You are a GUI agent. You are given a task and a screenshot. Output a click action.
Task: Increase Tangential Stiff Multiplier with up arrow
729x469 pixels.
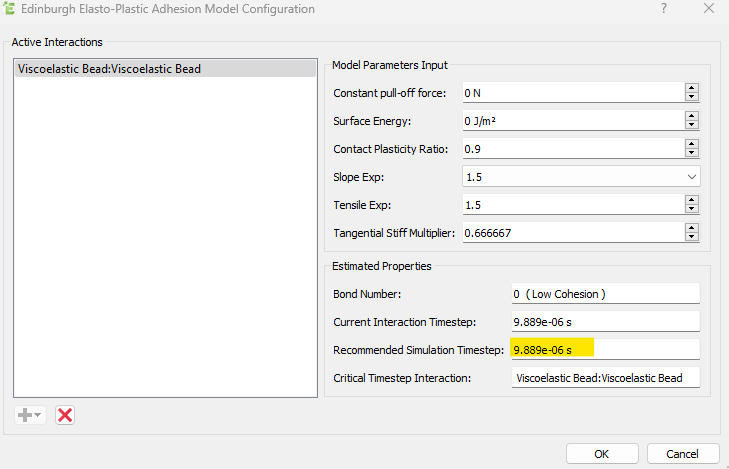[692, 228]
